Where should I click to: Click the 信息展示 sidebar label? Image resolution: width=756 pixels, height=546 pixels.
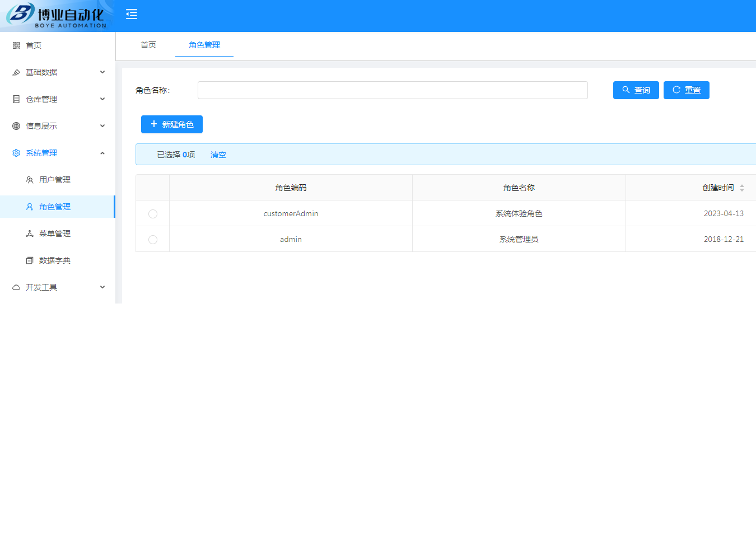(x=41, y=126)
